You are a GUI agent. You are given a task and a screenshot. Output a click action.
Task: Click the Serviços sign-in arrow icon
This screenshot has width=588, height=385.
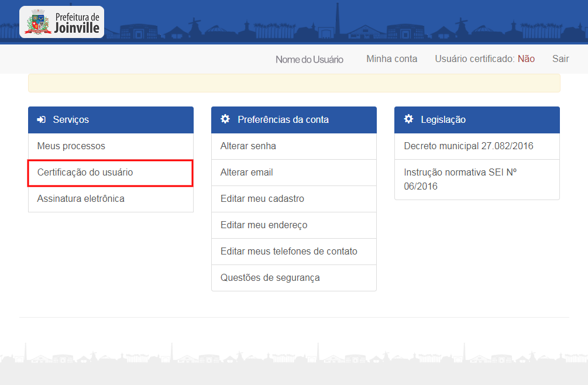coord(42,119)
